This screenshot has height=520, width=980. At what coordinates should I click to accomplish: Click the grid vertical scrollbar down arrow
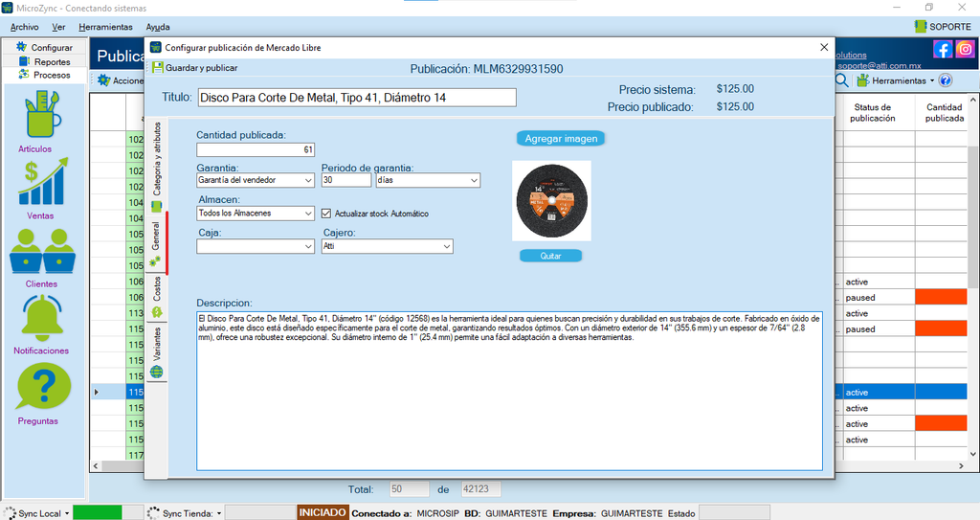point(972,454)
